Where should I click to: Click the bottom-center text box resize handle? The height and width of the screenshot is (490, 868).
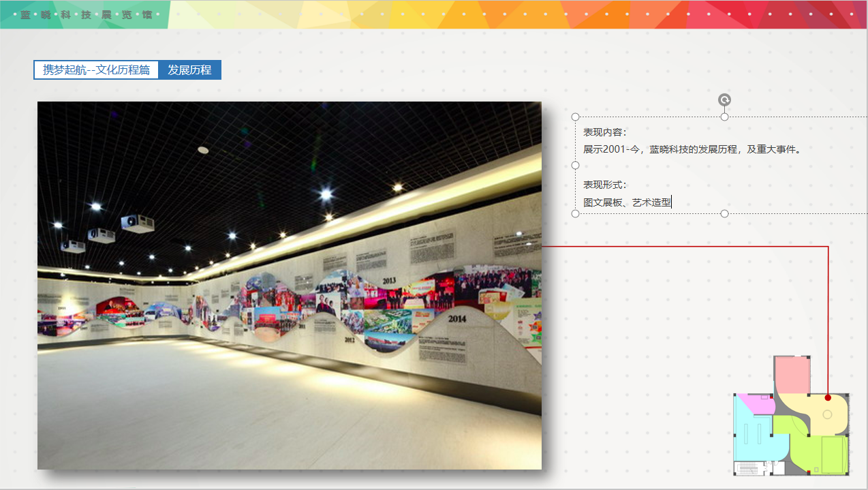pyautogui.click(x=724, y=214)
